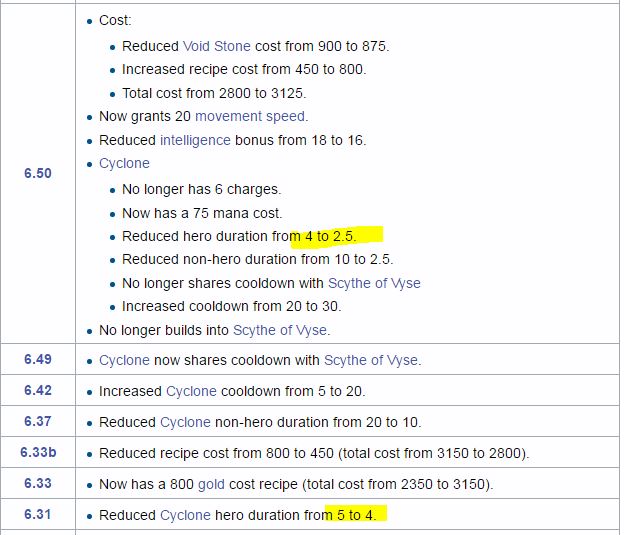Select text 'Total cost from 2800 to 3125.'
This screenshot has width=634, height=535.
click(214, 93)
